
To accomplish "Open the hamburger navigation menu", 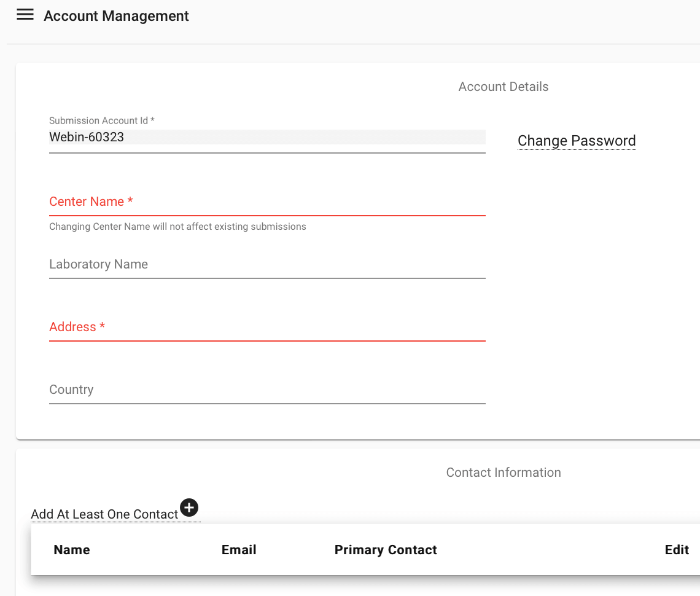I will click(x=25, y=15).
